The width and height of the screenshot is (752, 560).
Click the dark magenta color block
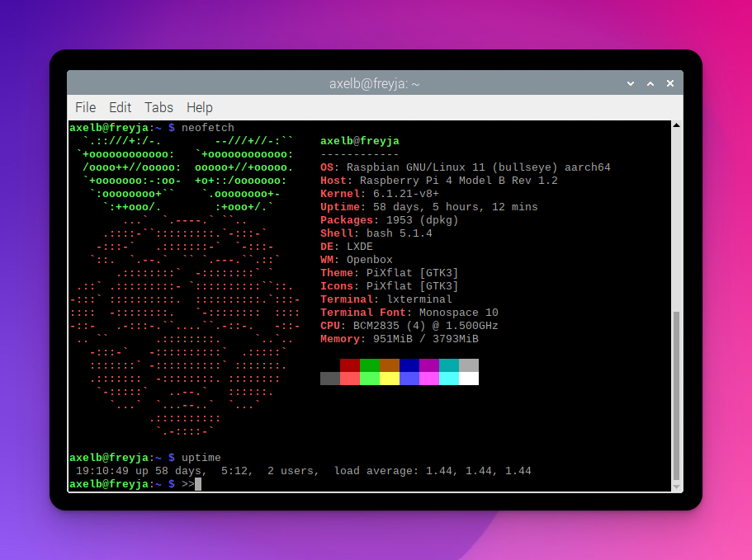click(428, 365)
